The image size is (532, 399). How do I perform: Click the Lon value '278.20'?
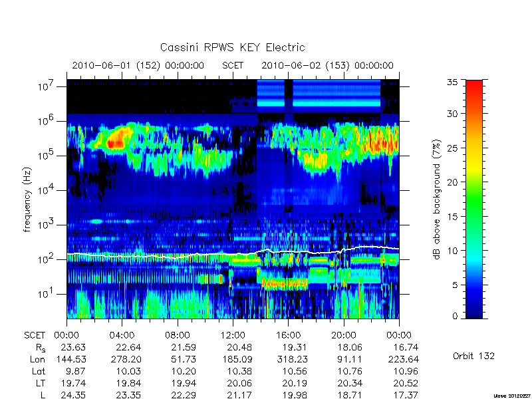[x=126, y=359]
